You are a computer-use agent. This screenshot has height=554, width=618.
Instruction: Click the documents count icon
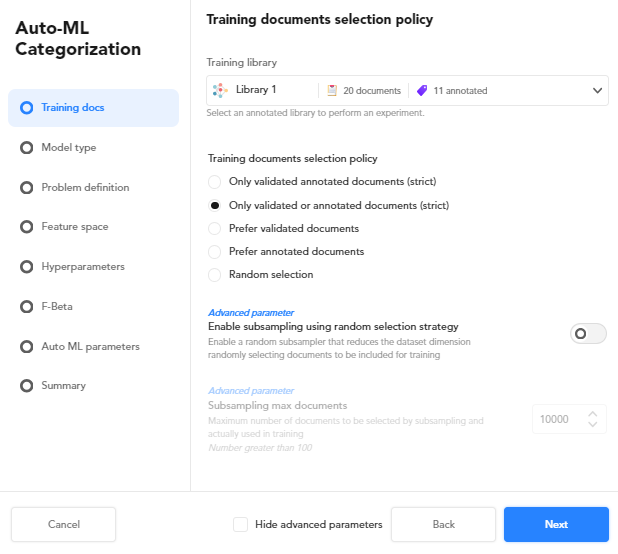coord(332,90)
